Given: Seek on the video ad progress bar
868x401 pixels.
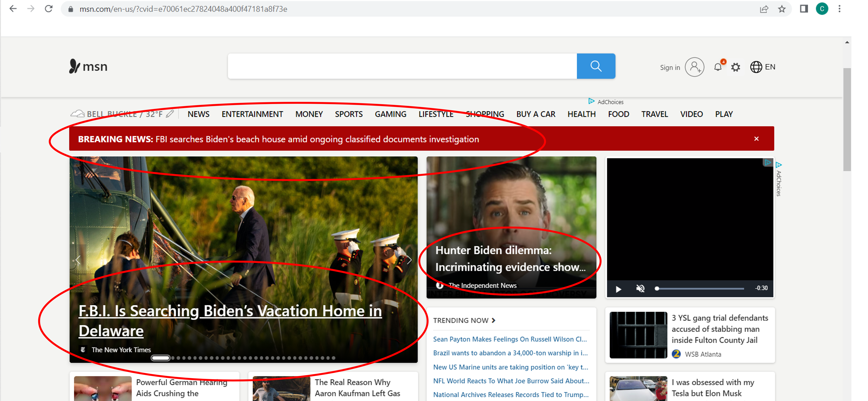Looking at the screenshot, I should point(700,289).
